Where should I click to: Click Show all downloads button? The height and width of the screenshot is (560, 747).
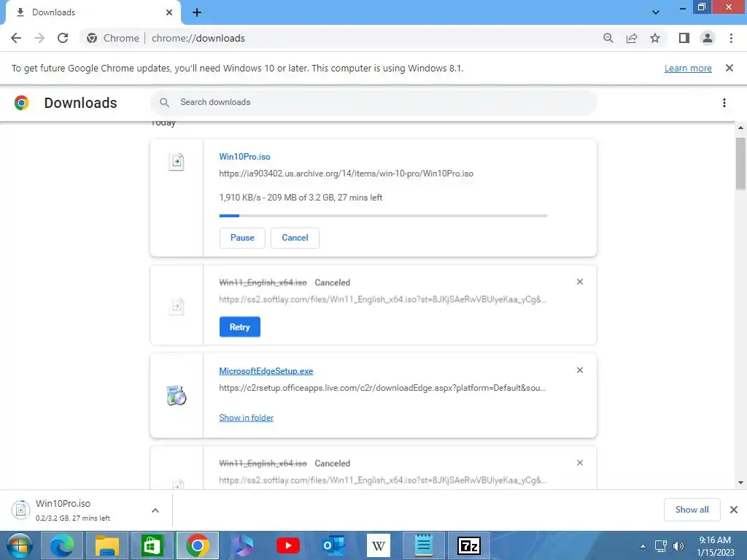tap(692, 510)
